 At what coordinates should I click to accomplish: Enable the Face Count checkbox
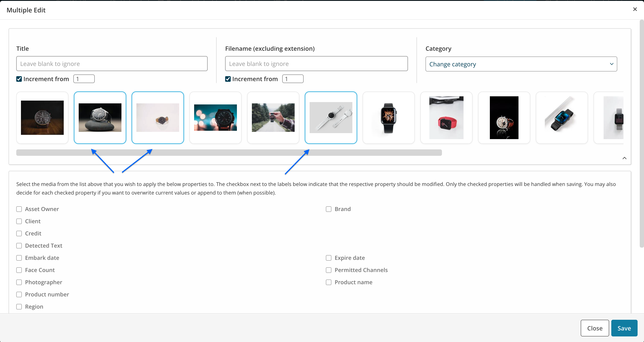pos(19,270)
